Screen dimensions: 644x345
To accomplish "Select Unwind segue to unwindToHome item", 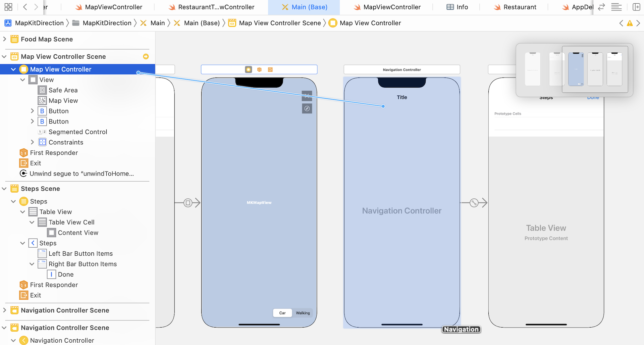I will (x=82, y=174).
